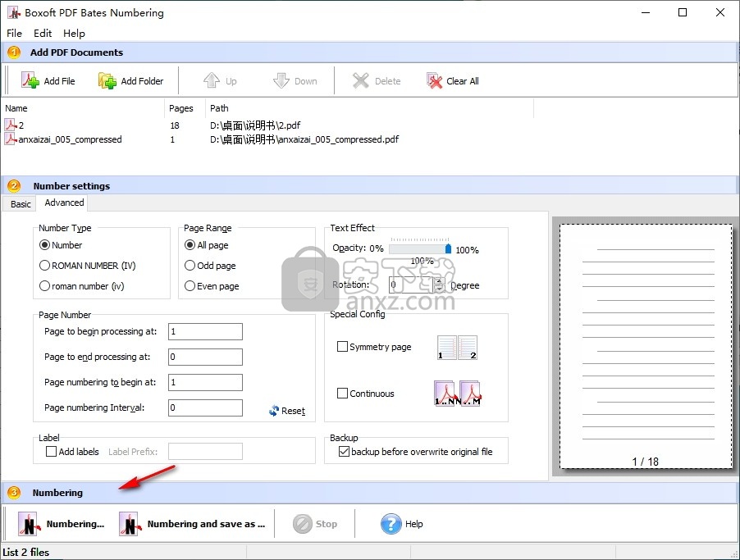Switch to the Advanced tab
This screenshot has height=560, width=740.
click(64, 203)
